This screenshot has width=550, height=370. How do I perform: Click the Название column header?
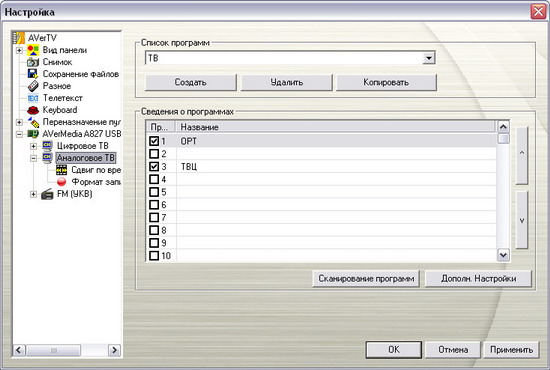336,127
